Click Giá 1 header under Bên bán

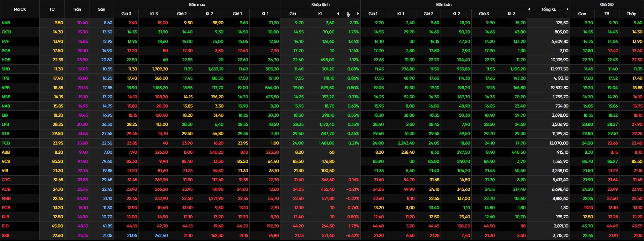[x=373, y=14]
